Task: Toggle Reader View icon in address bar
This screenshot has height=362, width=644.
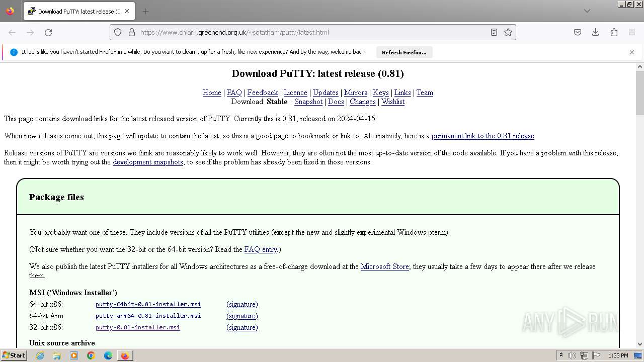Action: click(494, 32)
